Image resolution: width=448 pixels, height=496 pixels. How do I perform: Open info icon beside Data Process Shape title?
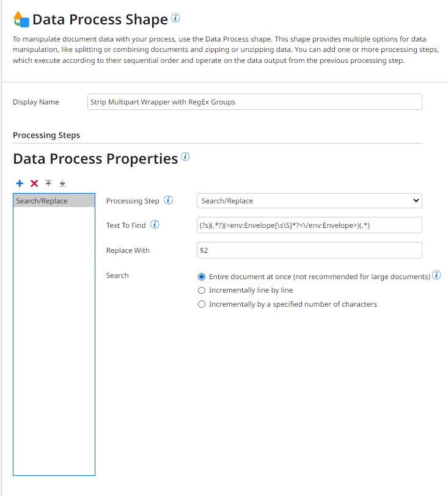click(x=176, y=18)
